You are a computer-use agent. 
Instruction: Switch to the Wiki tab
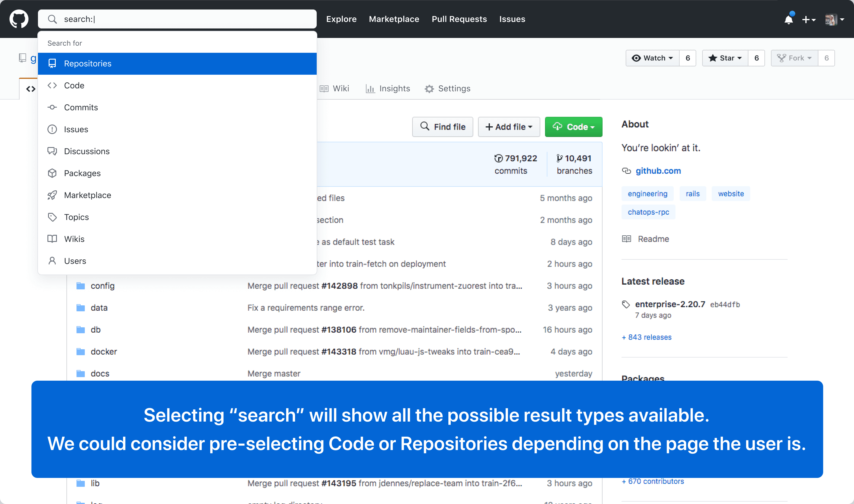334,89
